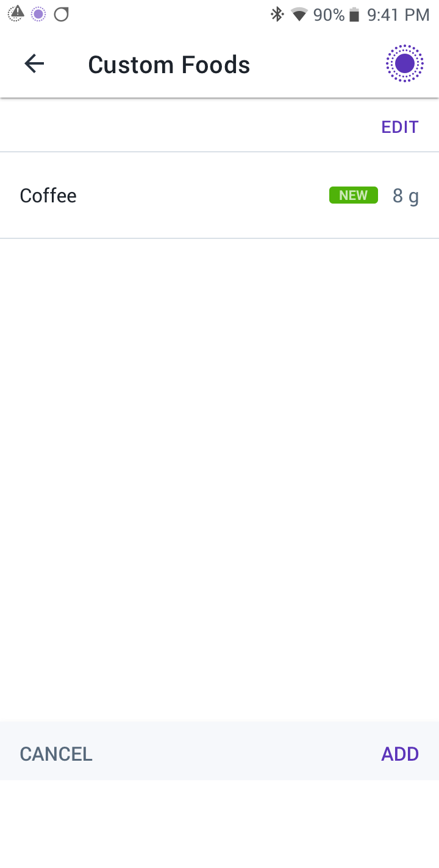The height and width of the screenshot is (868, 439).
Task: Tap the 8 g carb value
Action: [x=405, y=196]
